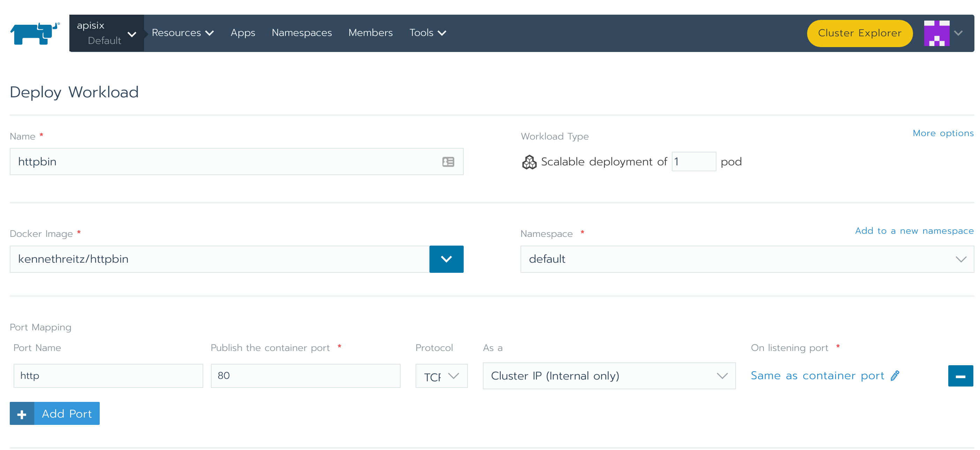
Task: Open the purple user avatar menu
Action: 936,33
